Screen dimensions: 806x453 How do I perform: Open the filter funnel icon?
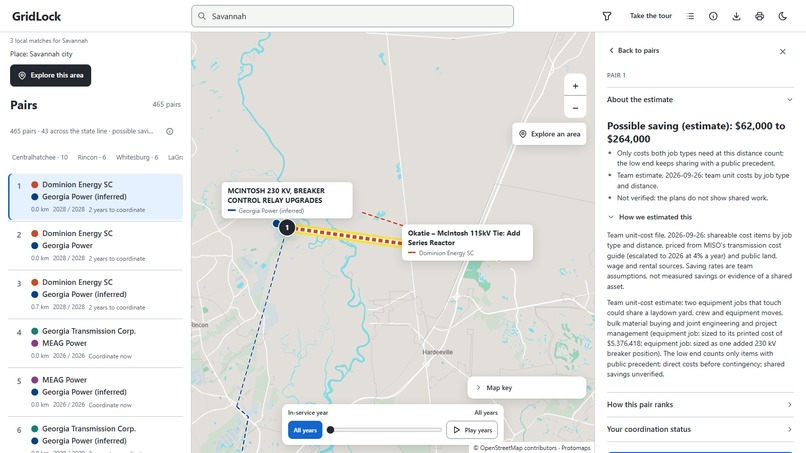[x=607, y=16]
